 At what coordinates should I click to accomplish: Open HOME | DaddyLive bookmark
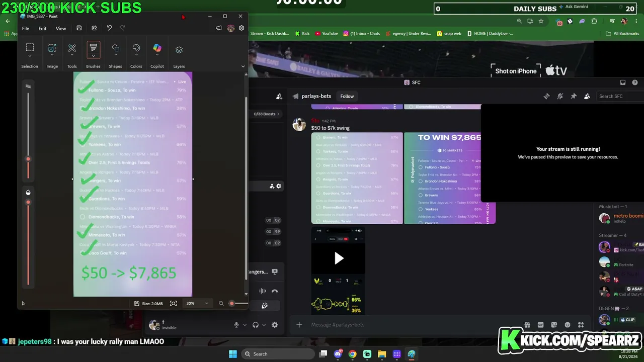coord(490,34)
